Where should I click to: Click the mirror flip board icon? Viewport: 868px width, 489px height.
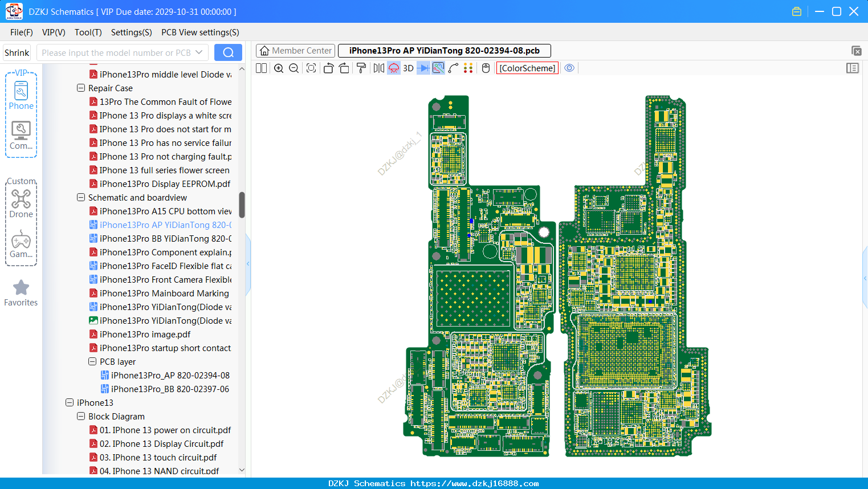[378, 68]
